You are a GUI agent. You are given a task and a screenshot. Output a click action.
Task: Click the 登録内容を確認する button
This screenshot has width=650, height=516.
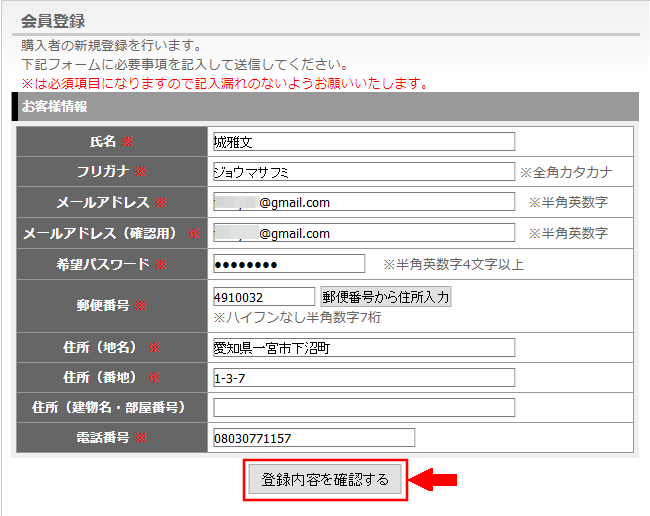click(x=325, y=480)
